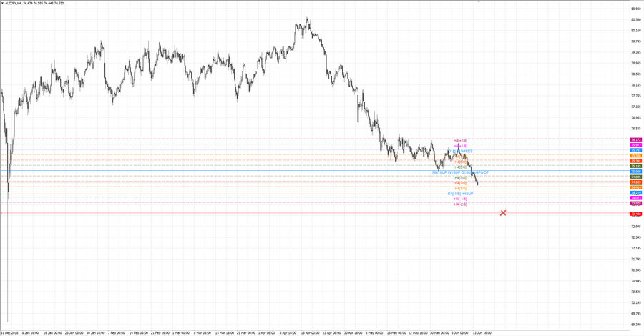Click the 30 May 00:00 time label
The width and height of the screenshot is (644, 336).
[439, 332]
